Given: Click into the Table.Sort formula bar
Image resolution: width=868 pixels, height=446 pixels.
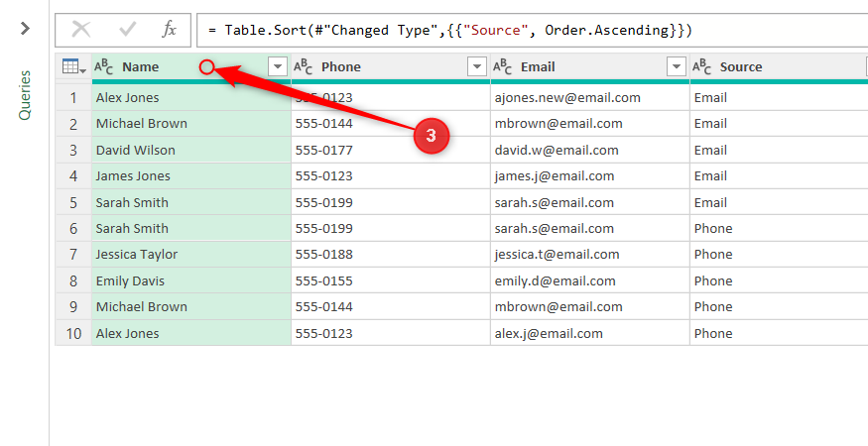Looking at the screenshot, I should pos(532,30).
